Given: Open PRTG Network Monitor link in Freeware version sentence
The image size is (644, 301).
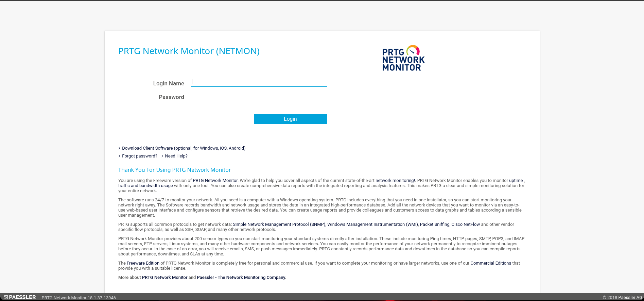Looking at the screenshot, I should point(215,181).
